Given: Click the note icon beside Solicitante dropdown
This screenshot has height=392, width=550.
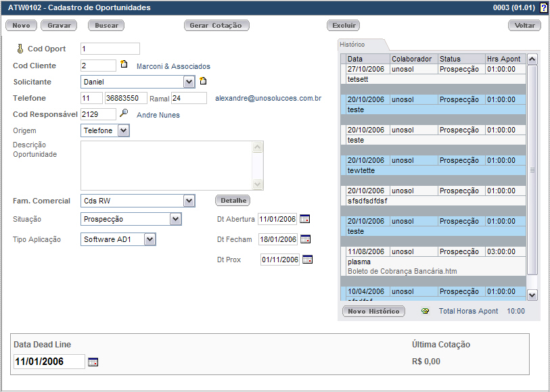Looking at the screenshot, I should (202, 82).
